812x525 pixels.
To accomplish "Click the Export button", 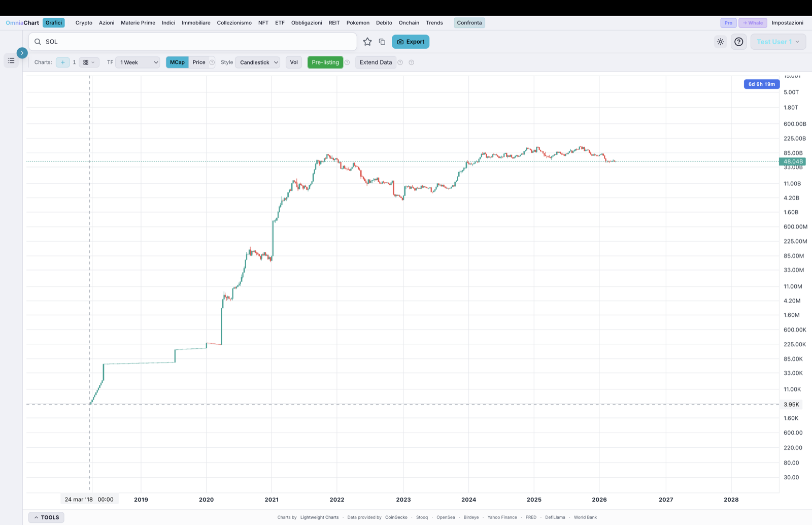I will click(411, 42).
